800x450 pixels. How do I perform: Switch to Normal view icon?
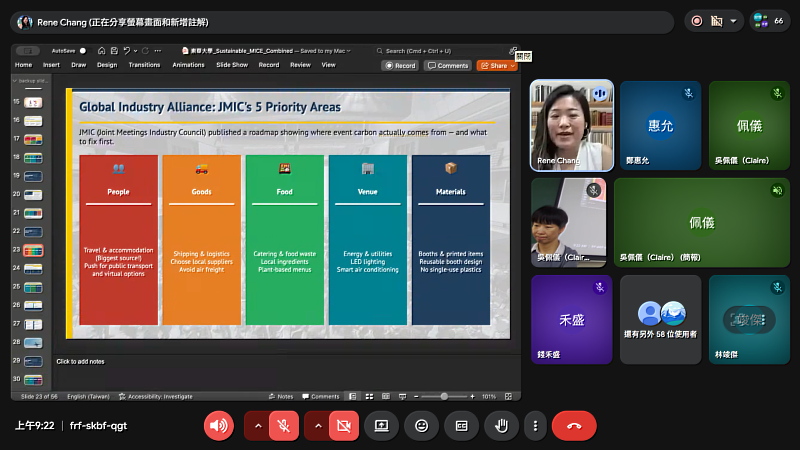pyautogui.click(x=353, y=396)
